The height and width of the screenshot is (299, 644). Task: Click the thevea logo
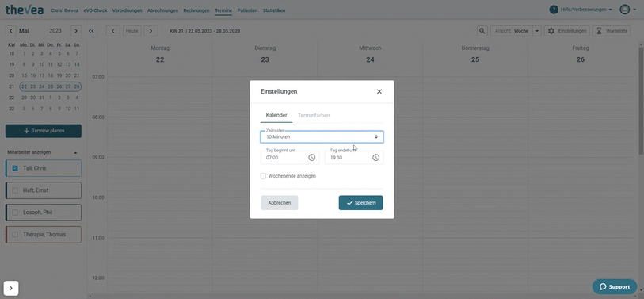25,10
